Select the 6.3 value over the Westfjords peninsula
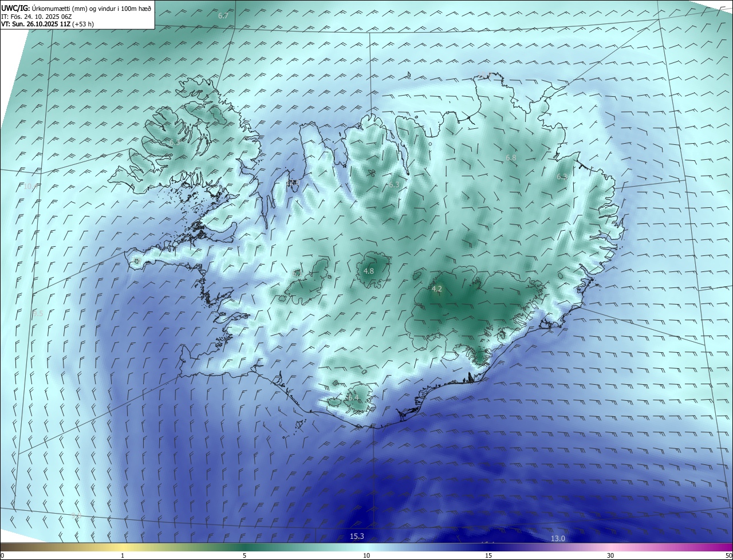Image resolution: width=733 pixels, height=560 pixels. click(x=175, y=141)
